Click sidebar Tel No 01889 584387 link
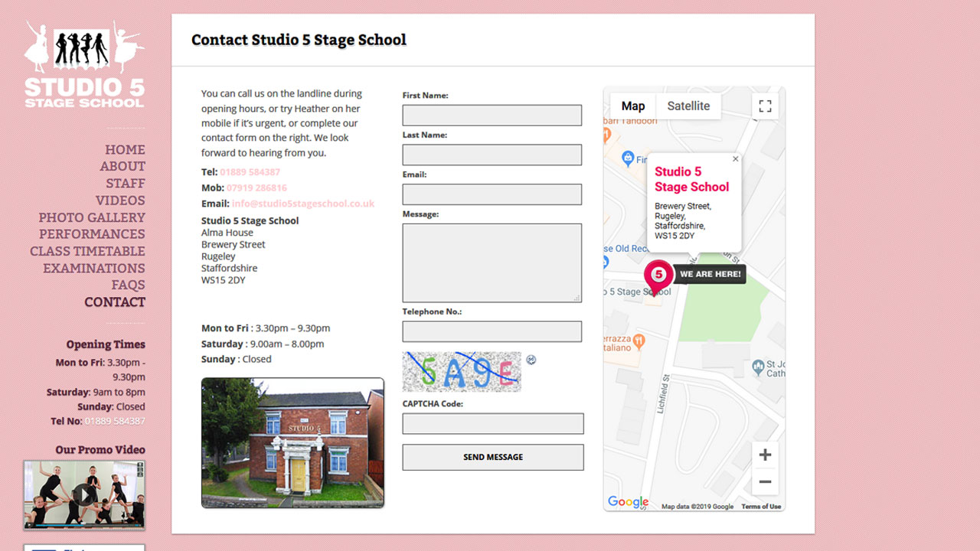 coord(115,421)
